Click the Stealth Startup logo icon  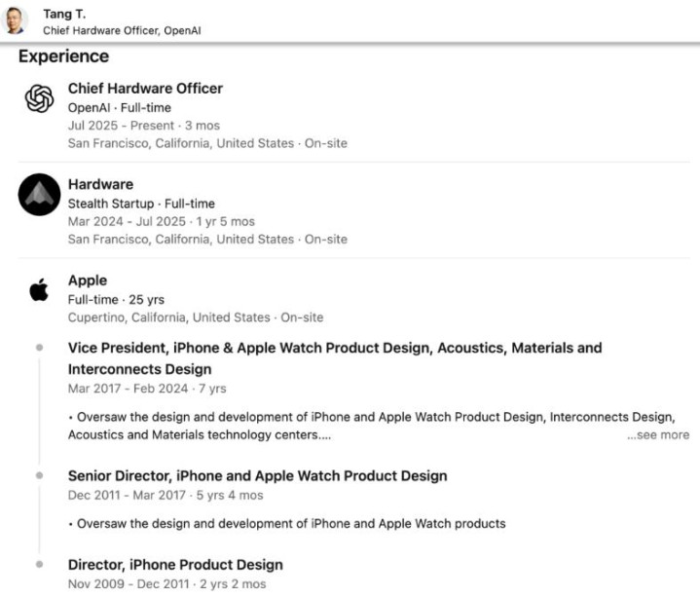pos(39,195)
